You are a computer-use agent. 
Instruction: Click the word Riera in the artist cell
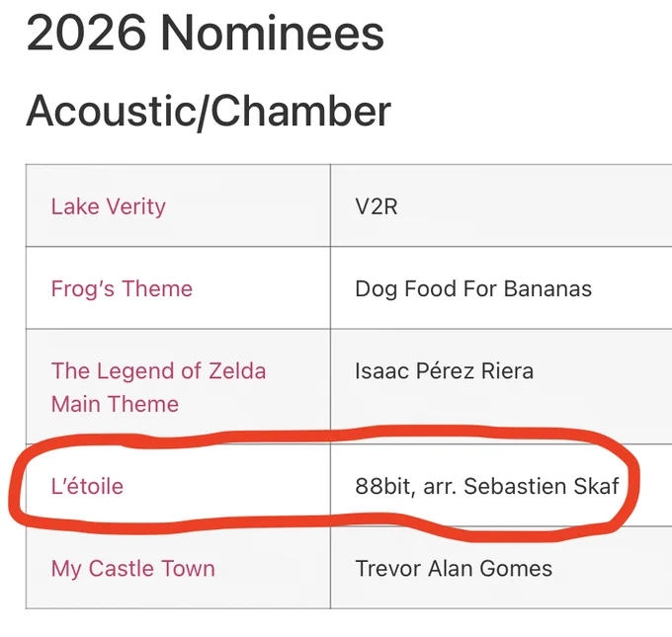(507, 370)
